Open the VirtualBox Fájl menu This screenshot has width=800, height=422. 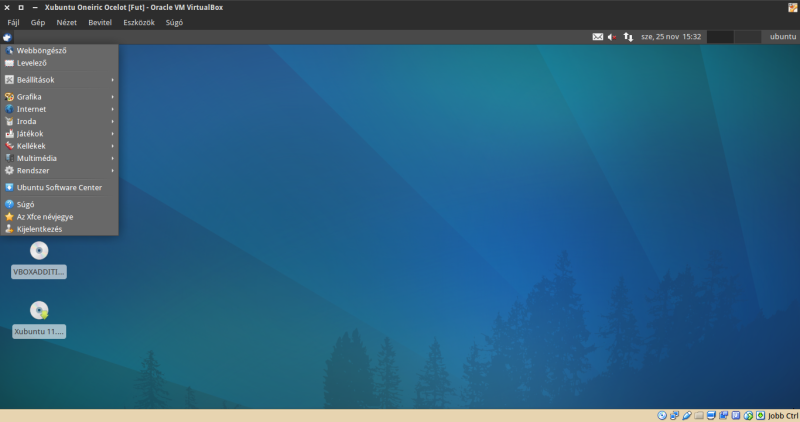coord(13,22)
